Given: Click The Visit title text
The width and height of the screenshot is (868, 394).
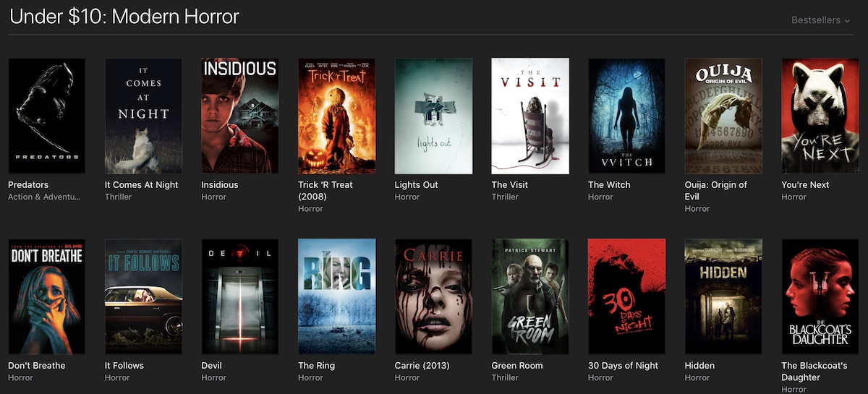Looking at the screenshot, I should [510, 185].
